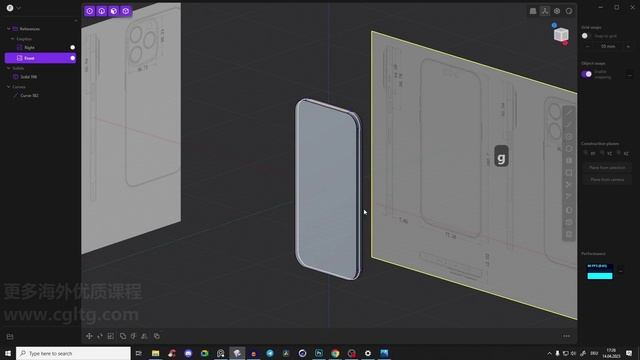Click the view orientation cube
640x360 pixels.
pyautogui.click(x=561, y=35)
